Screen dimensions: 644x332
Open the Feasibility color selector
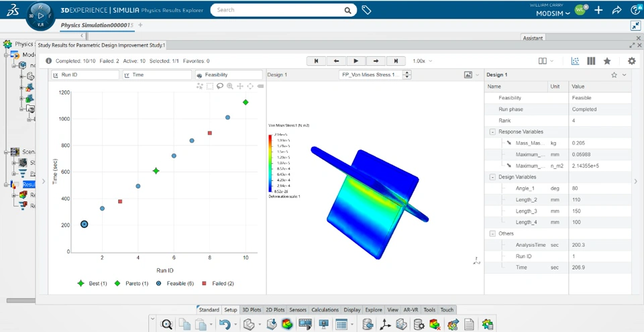tap(229, 74)
